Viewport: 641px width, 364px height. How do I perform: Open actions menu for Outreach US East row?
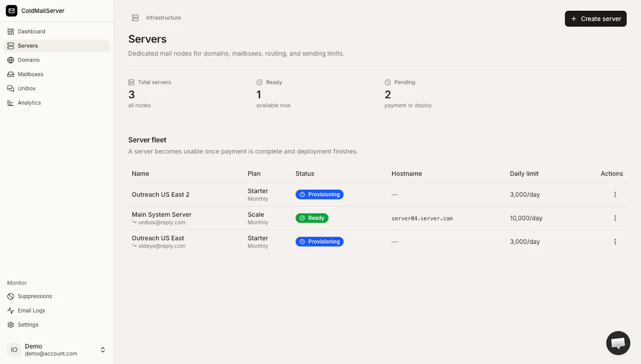tap(615, 242)
